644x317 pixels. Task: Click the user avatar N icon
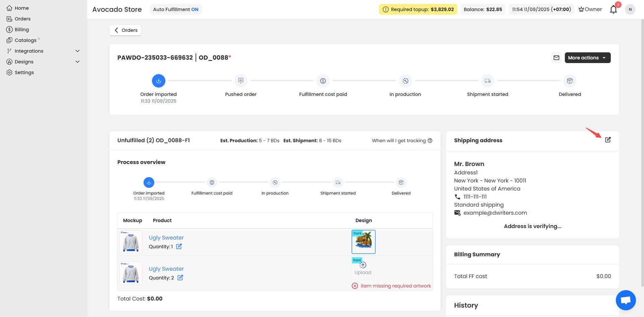[630, 9]
